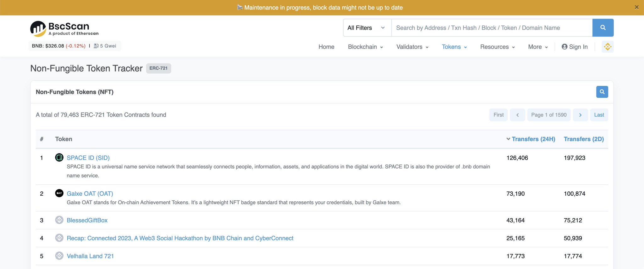Go to next page arrow
644x269 pixels.
point(580,115)
